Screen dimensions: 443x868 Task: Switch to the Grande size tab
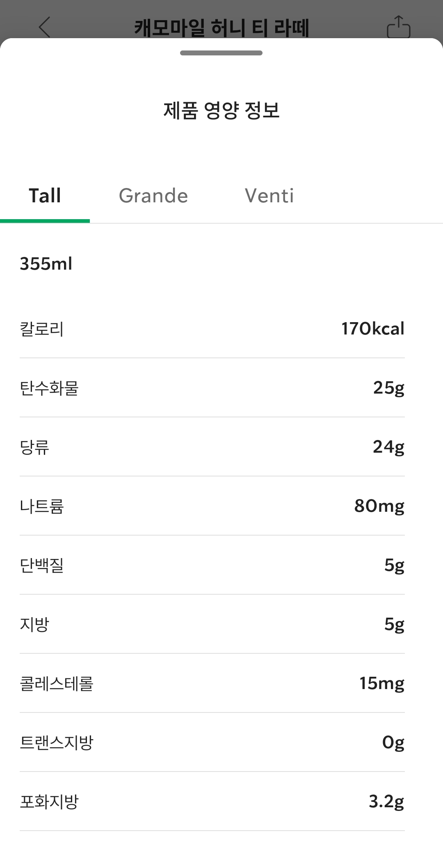point(153,196)
